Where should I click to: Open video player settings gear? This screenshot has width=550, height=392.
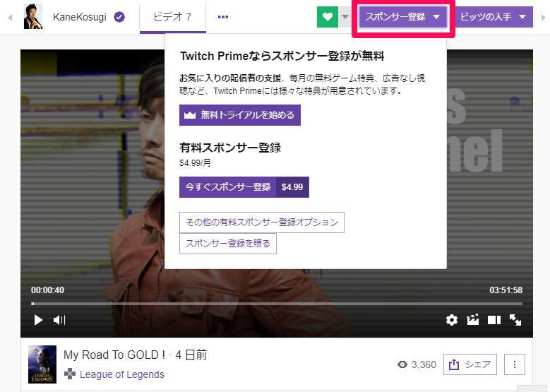click(451, 320)
